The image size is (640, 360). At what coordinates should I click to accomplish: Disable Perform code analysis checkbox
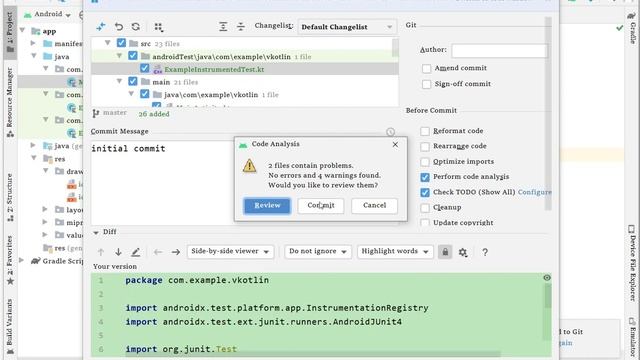coord(425,177)
